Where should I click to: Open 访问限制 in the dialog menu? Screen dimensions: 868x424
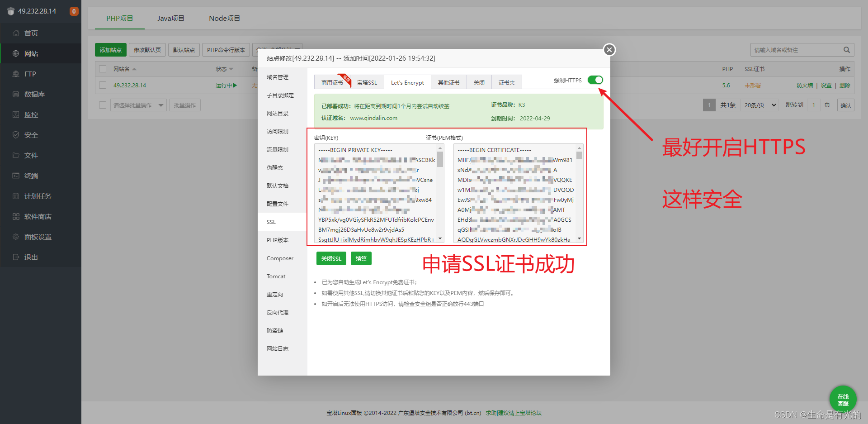point(283,131)
